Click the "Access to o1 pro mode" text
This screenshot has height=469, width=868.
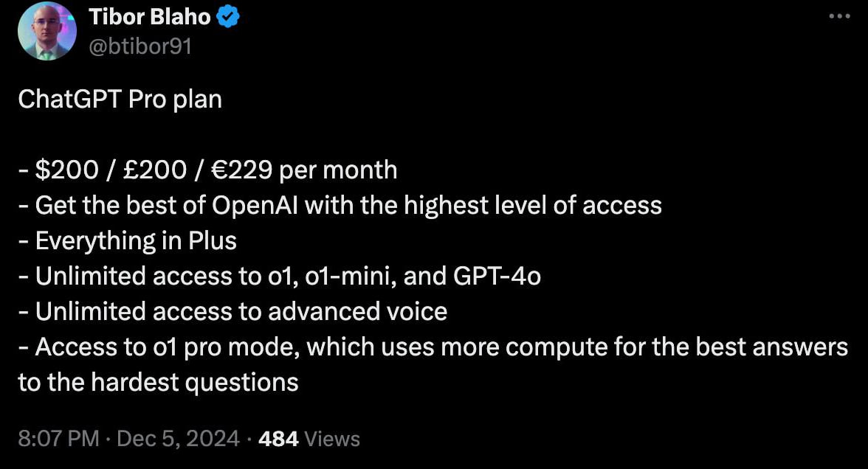coord(167,347)
